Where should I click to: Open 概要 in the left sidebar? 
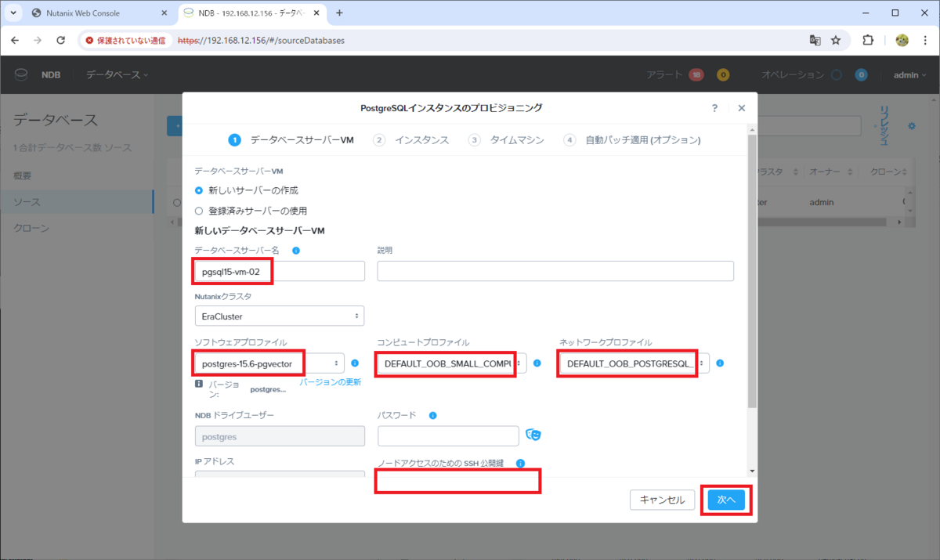pyautogui.click(x=23, y=175)
